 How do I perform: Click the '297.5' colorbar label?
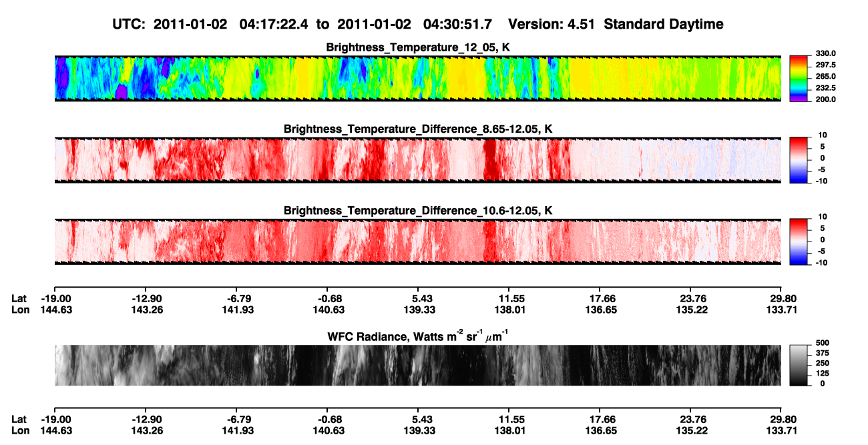pos(825,65)
